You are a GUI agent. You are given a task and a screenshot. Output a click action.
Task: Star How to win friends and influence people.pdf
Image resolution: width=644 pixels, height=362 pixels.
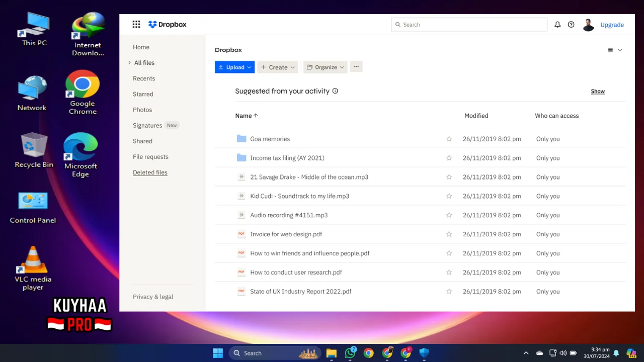coord(449,253)
